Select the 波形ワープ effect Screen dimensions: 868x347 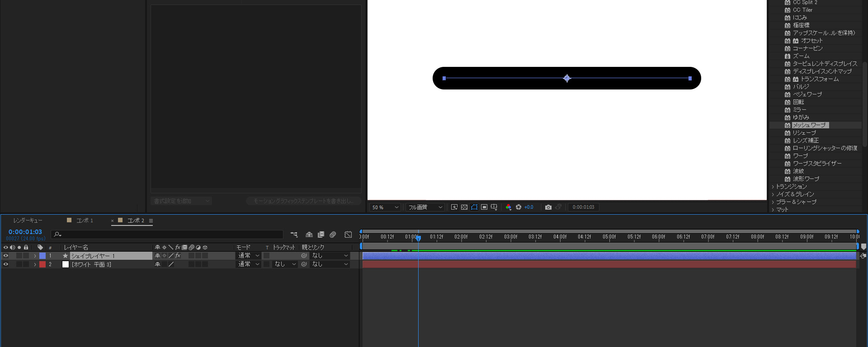pos(806,179)
